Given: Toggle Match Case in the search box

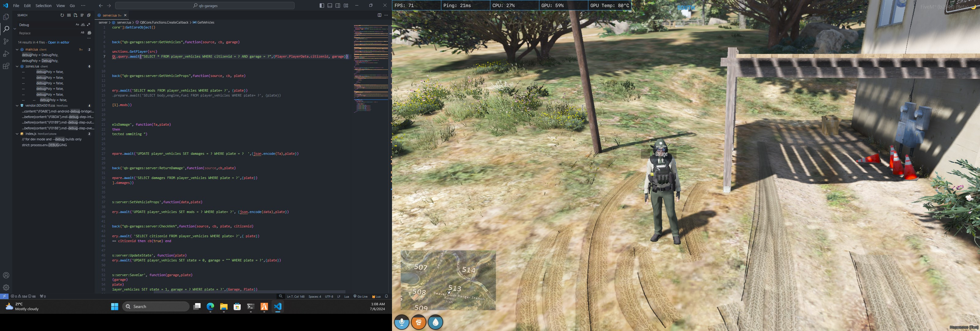Looking at the screenshot, I should (x=77, y=25).
